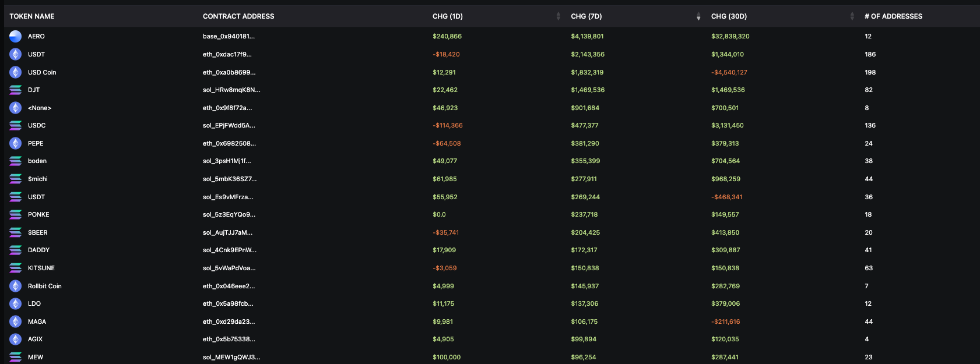Click the # OF ADDRESSES column header
This screenshot has height=364, width=980.
click(x=894, y=16)
